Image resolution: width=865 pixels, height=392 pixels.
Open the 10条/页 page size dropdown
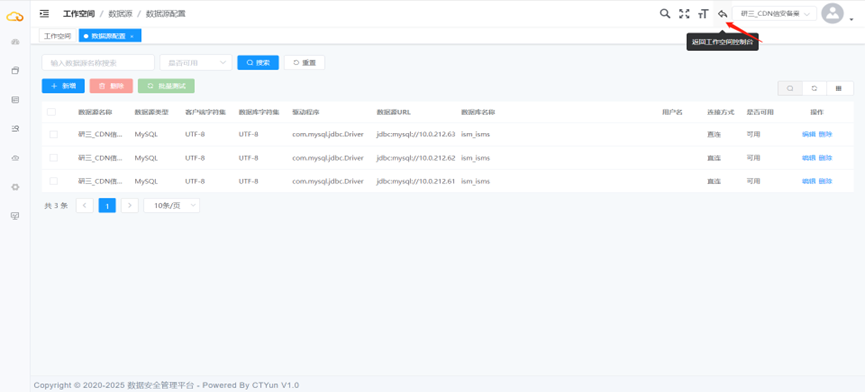click(172, 206)
